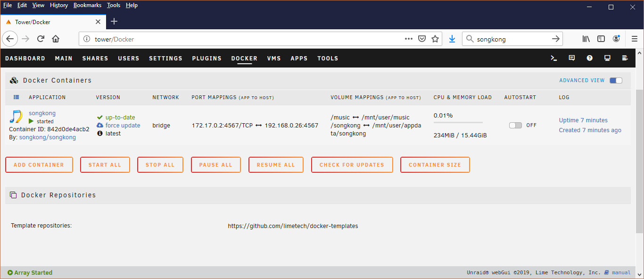Click the search go arrow
Viewport: 644px width, 279px height.
[556, 39]
